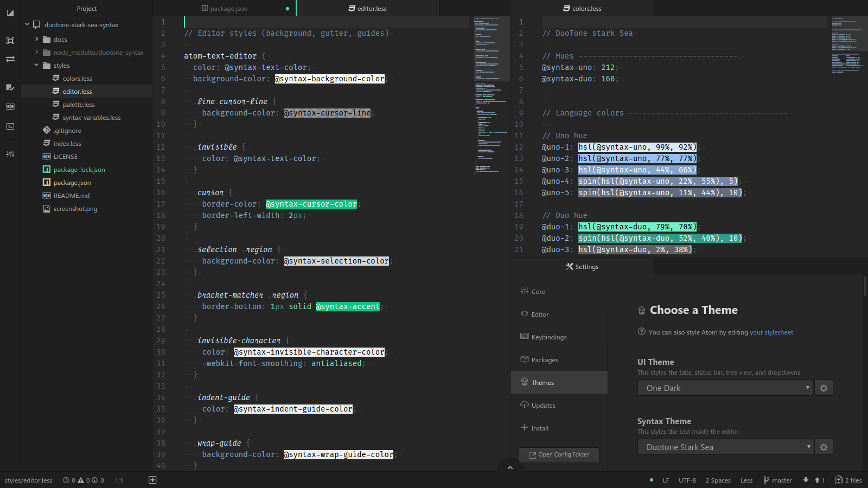868x488 pixels.
Task: Click the git pull down-arrow in status bar
Action: point(806,480)
